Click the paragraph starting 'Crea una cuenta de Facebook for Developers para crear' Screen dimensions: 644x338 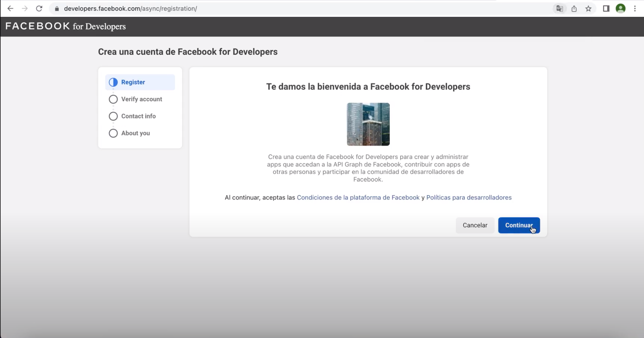(368, 168)
